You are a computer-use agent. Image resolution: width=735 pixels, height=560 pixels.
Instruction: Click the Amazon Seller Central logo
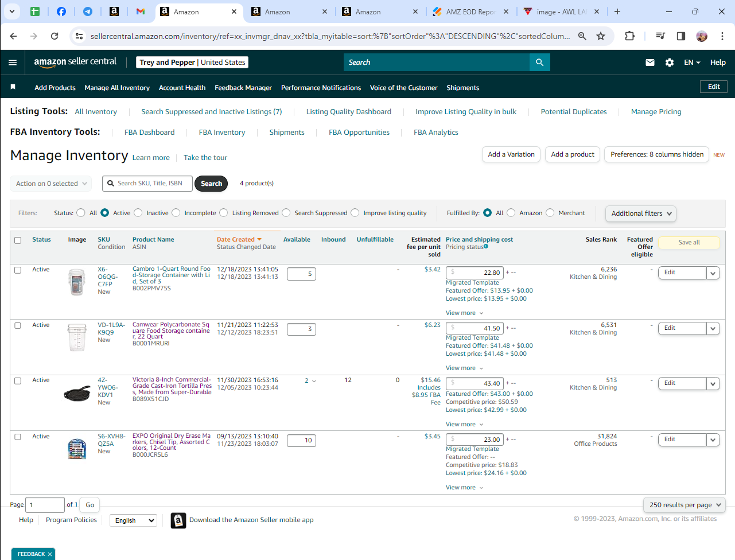pyautogui.click(x=75, y=62)
